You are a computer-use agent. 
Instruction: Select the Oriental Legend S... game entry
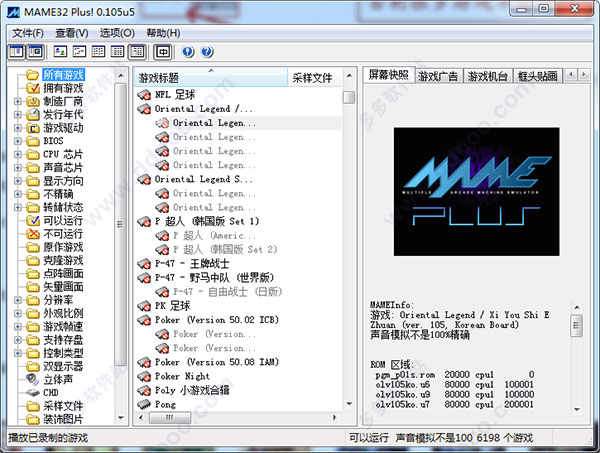tap(204, 179)
